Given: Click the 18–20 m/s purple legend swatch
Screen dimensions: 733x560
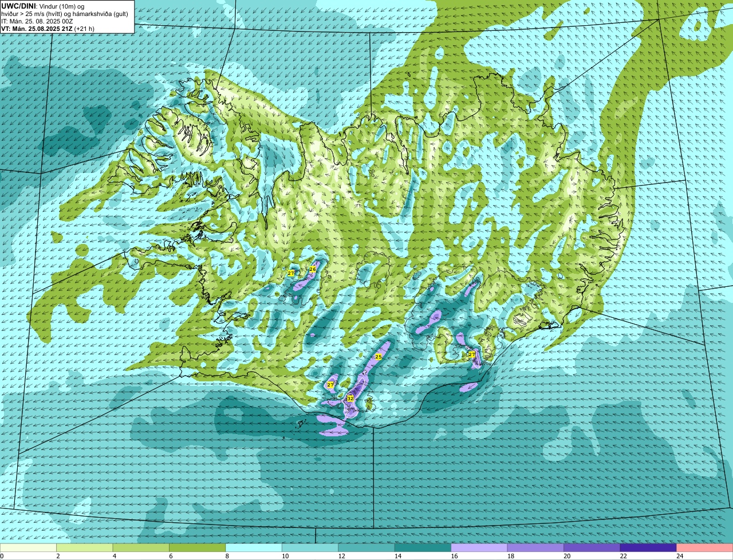Looking at the screenshot, I should point(535,548).
